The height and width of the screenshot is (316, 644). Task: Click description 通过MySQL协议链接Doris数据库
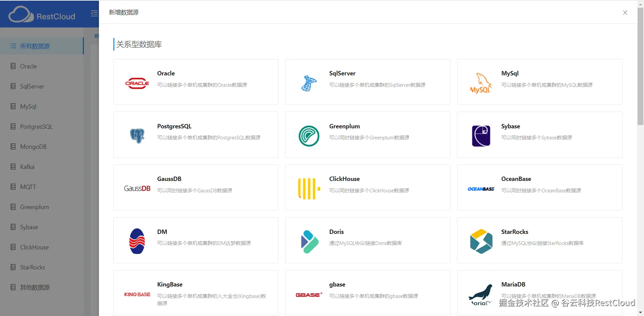click(x=365, y=243)
